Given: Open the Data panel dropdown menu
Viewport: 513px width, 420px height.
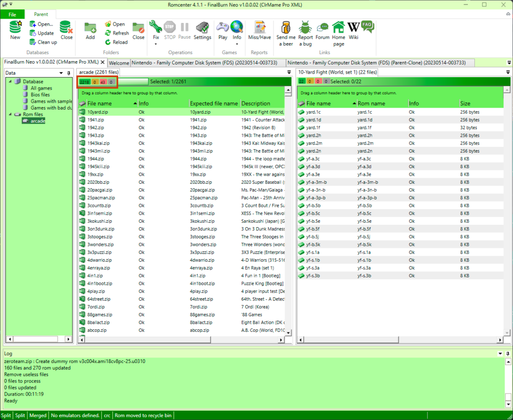Looking at the screenshot, I should [x=61, y=73].
